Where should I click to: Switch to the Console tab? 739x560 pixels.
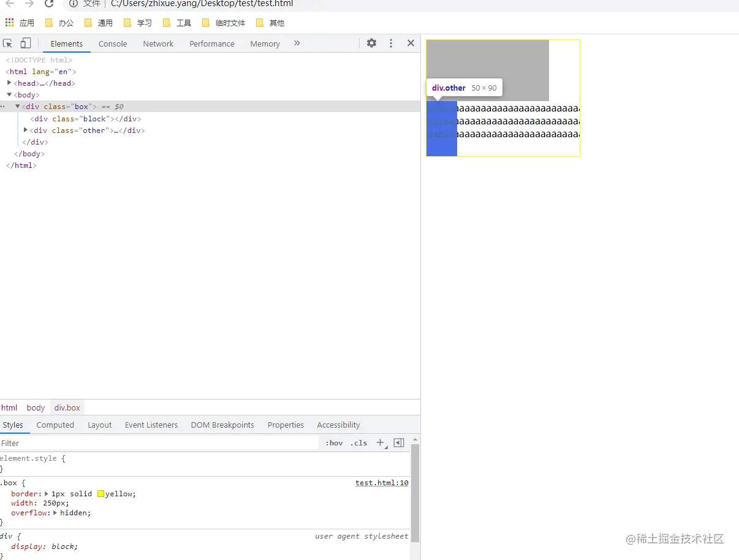click(x=113, y=44)
